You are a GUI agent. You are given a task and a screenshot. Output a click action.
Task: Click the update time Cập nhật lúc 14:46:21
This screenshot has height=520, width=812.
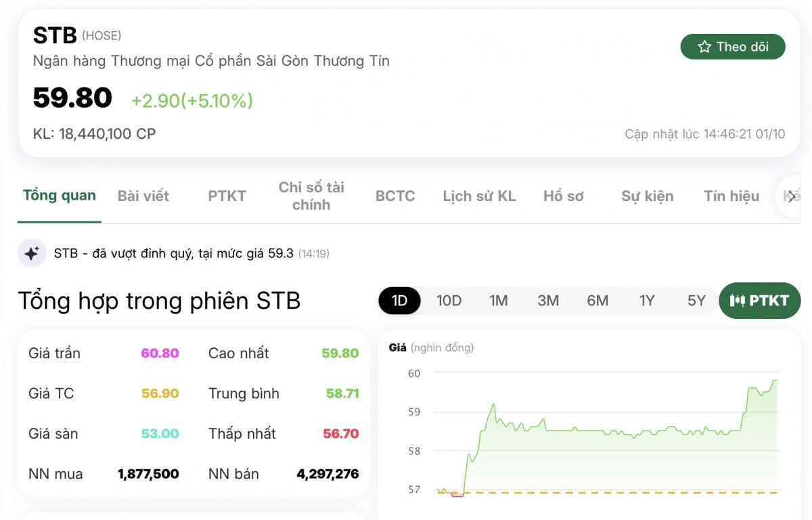[704, 134]
